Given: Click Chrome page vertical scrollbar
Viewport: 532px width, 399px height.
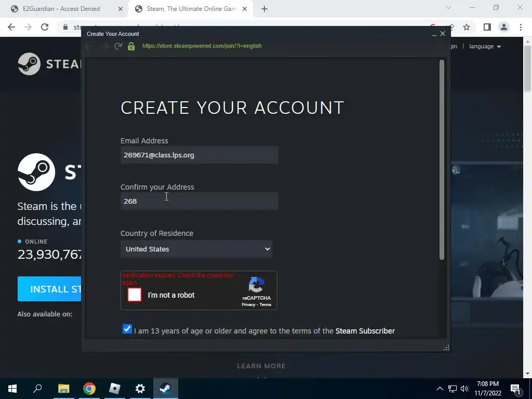Looking at the screenshot, I should (x=527, y=68).
